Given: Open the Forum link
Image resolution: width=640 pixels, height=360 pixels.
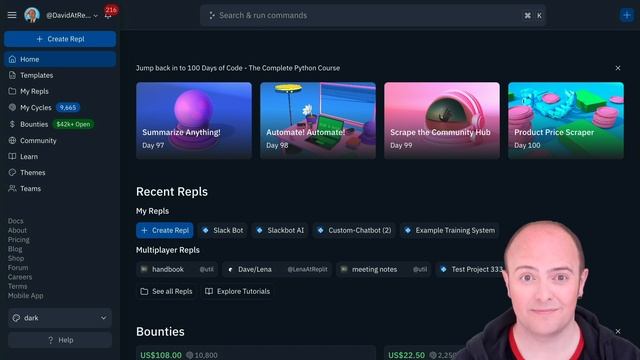Looking at the screenshot, I should [x=18, y=268].
